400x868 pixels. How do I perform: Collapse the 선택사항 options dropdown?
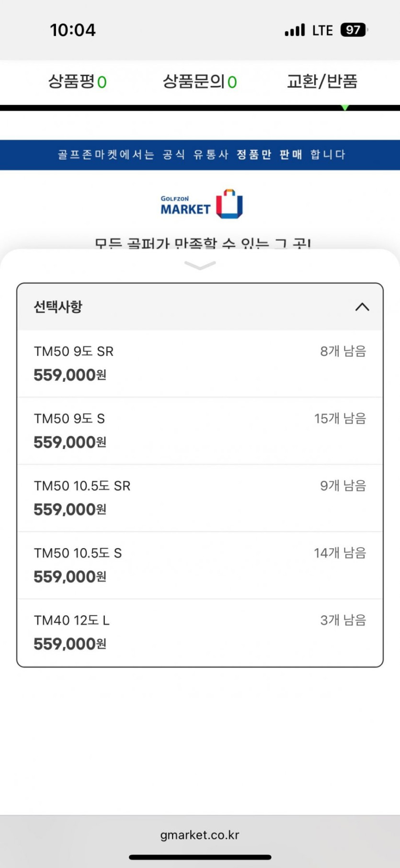point(200,307)
